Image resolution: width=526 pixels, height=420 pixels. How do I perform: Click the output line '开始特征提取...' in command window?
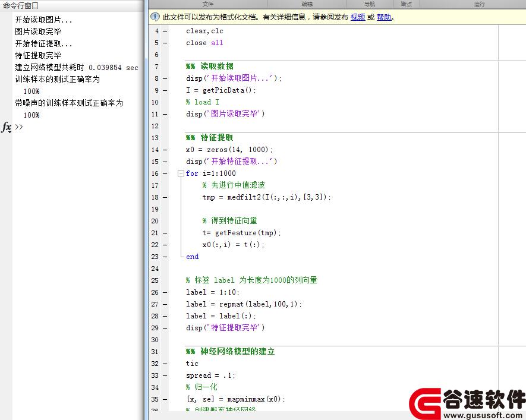point(43,44)
